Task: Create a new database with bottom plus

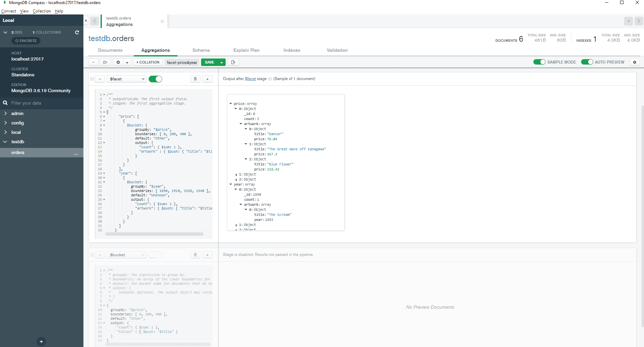Action: [x=41, y=342]
